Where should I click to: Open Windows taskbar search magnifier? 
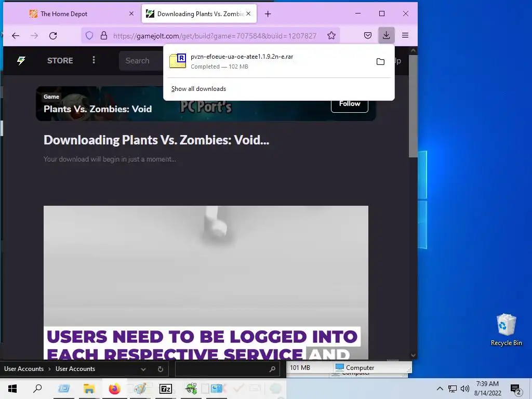pyautogui.click(x=37, y=389)
